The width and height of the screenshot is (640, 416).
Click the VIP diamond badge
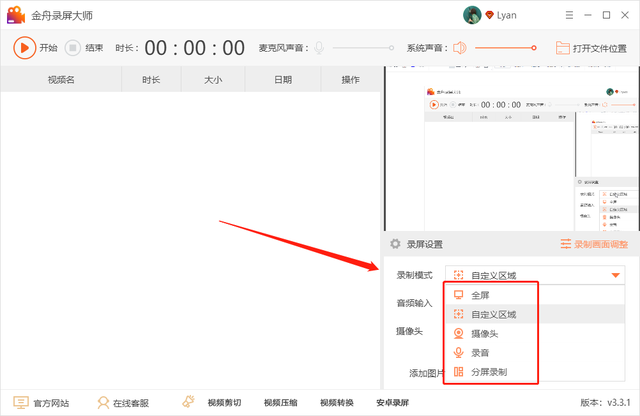point(489,15)
